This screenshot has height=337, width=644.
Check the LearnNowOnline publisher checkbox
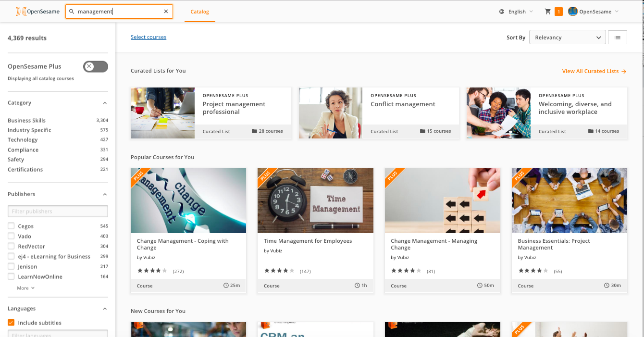pyautogui.click(x=11, y=276)
